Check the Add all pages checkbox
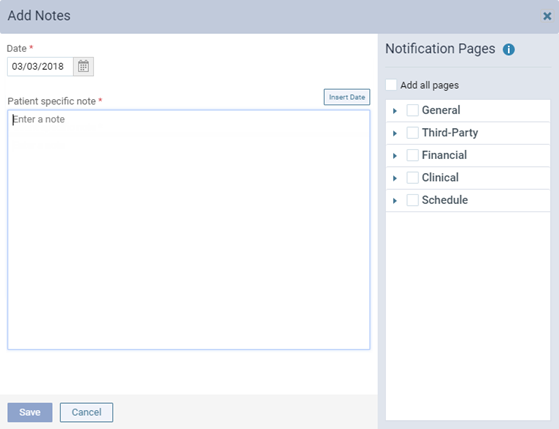Viewport: 559px width, 429px height. (391, 85)
